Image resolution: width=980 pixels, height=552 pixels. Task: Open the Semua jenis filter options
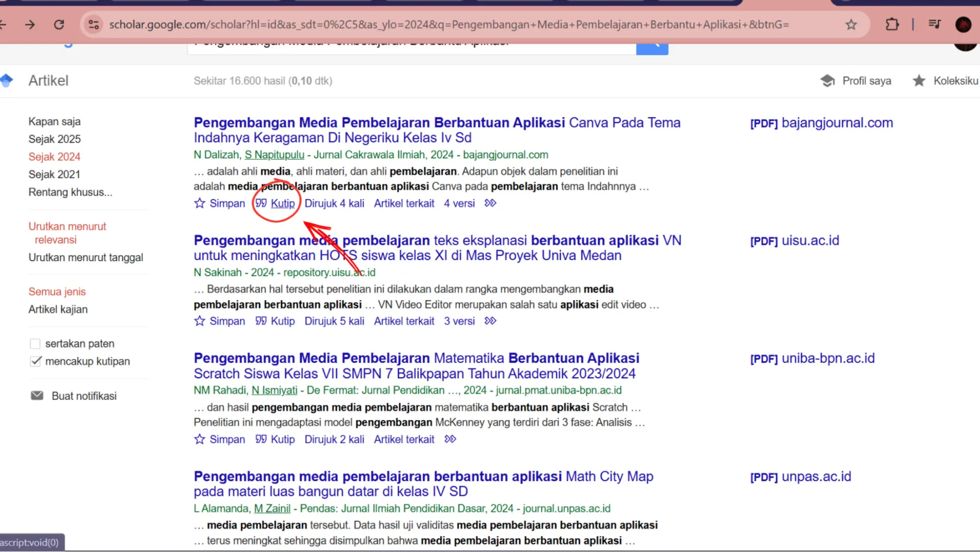coord(57,291)
